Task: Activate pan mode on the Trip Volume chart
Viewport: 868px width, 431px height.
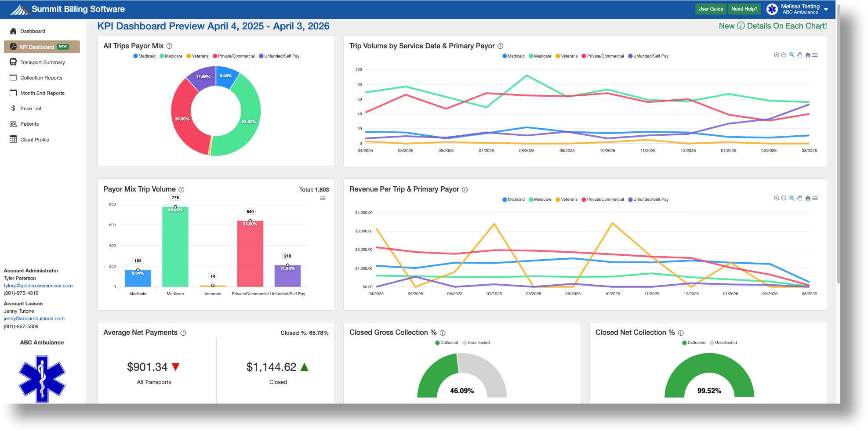Action: click(x=799, y=55)
